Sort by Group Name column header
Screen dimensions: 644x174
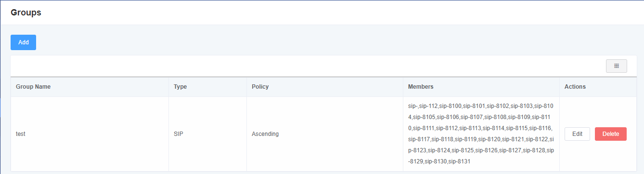point(33,87)
